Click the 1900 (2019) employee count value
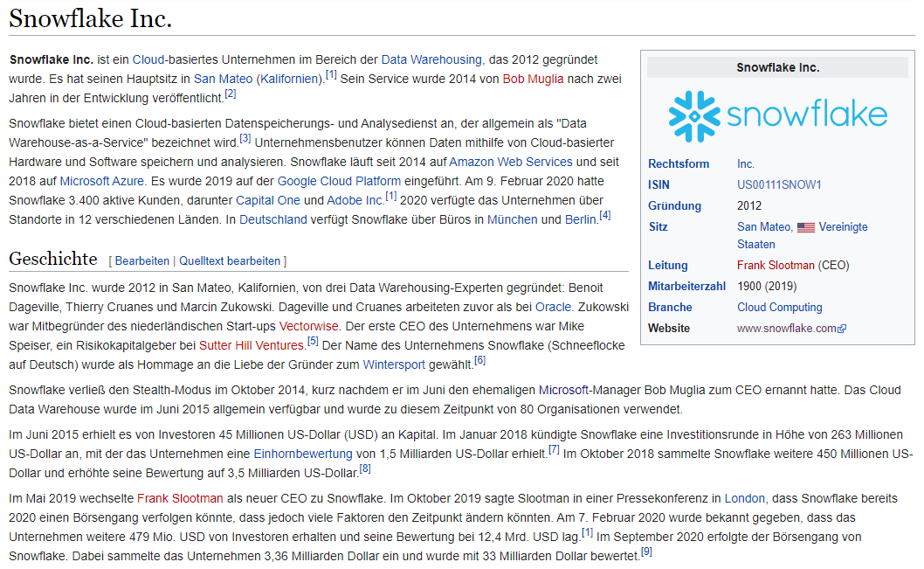The height and width of the screenshot is (569, 924). pyautogui.click(x=767, y=287)
